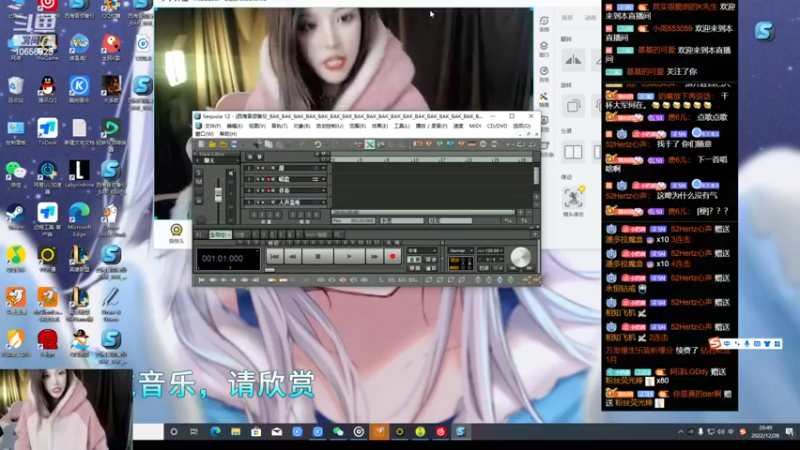Click the green heart-shaped icon in Sequoia toolbar
Image resolution: width=800 pixels, height=450 pixels.
[439, 144]
